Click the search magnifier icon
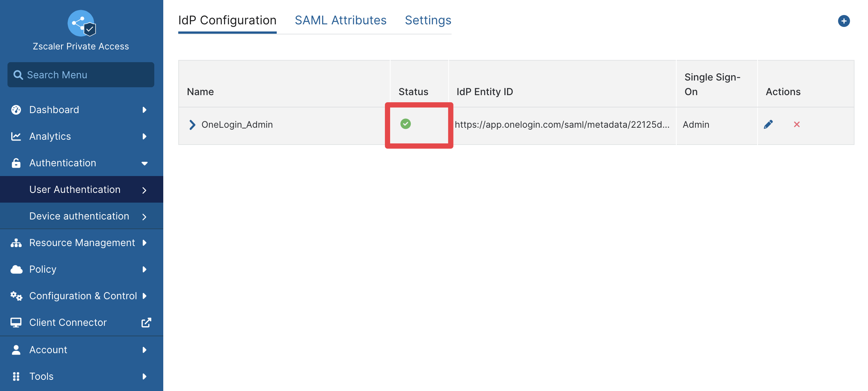This screenshot has height=391, width=868. 18,75
